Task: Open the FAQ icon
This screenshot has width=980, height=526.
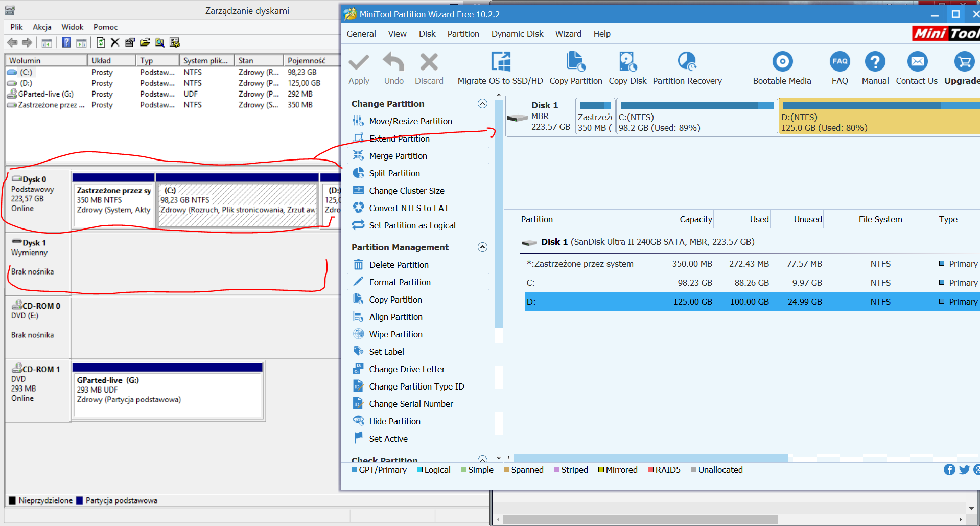Action: pyautogui.click(x=840, y=62)
